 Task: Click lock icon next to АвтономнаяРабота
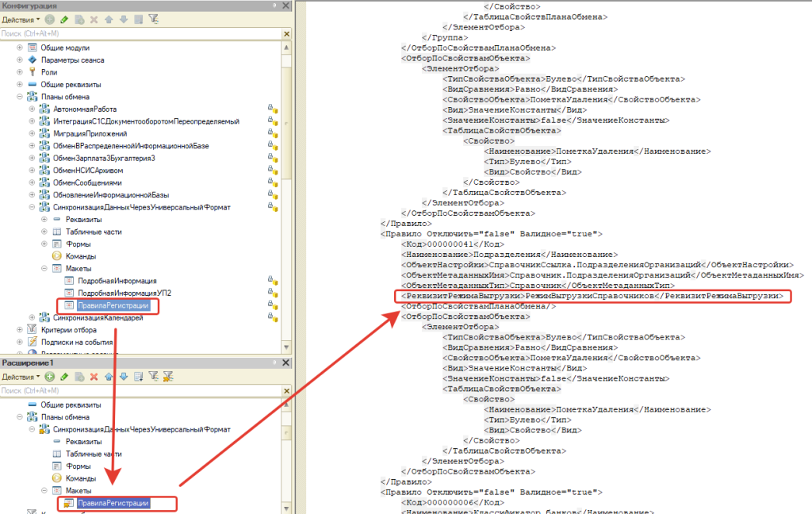(x=272, y=109)
